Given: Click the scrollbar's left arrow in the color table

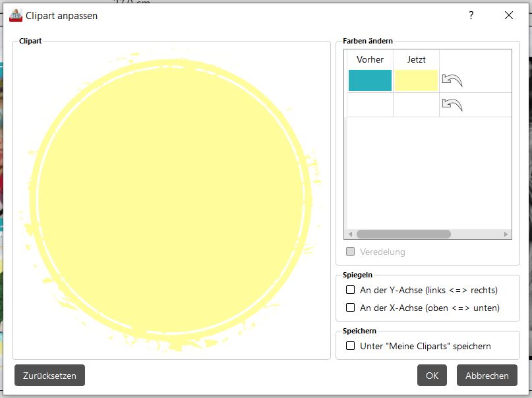Looking at the screenshot, I should tap(351, 235).
